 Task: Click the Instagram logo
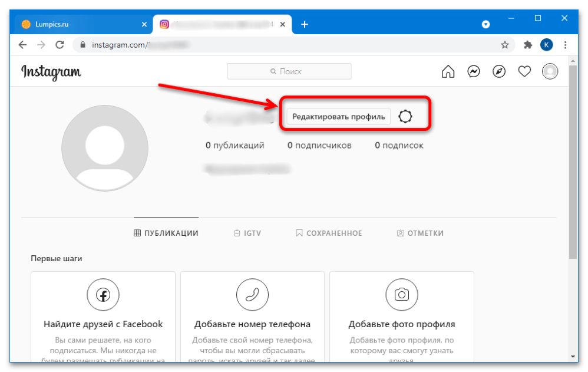[51, 72]
